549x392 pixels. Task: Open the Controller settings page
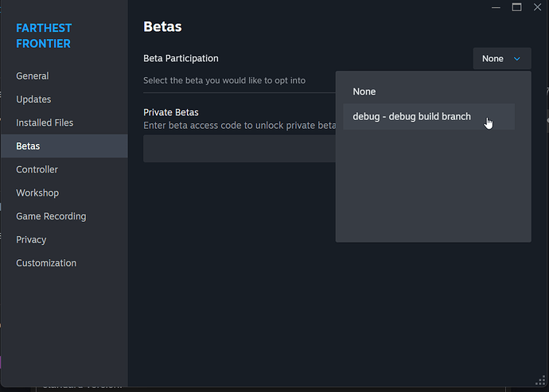tap(37, 169)
